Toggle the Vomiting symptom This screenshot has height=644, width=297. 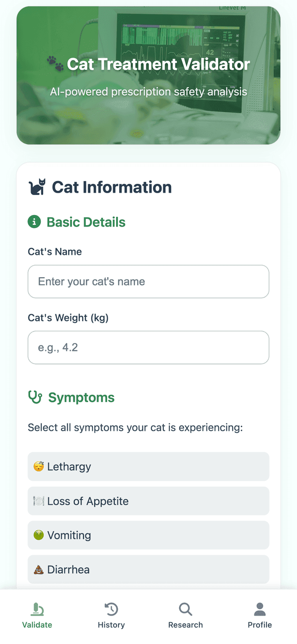tap(148, 535)
